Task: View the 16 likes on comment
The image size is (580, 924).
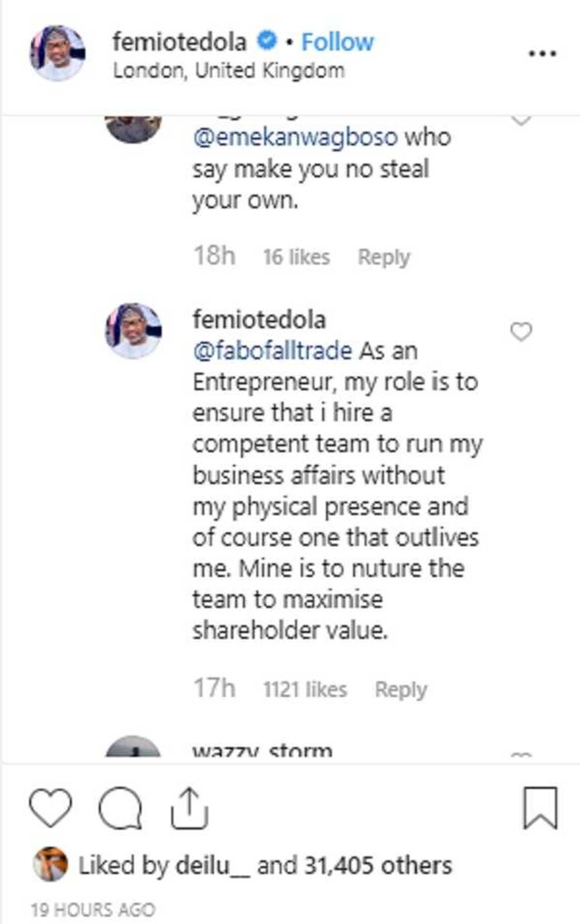Action: pos(296,257)
